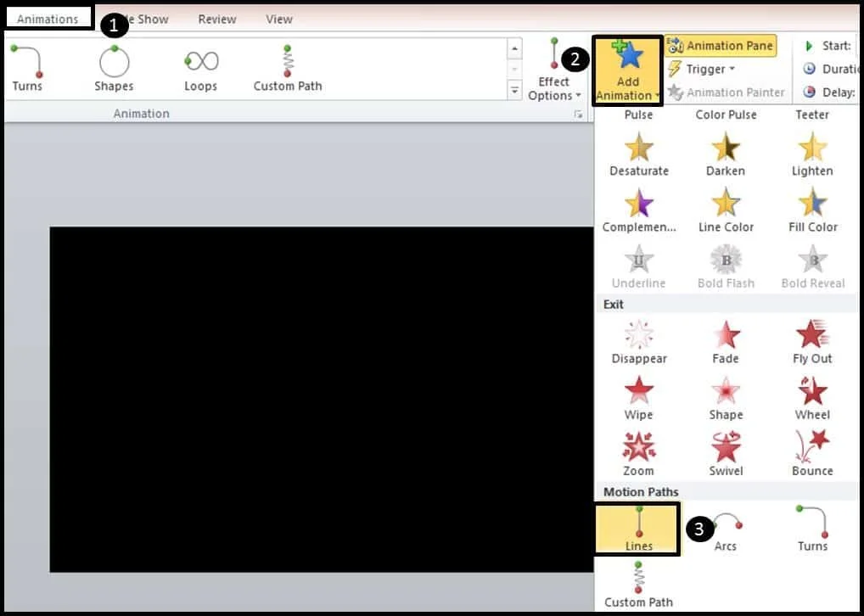Choose the Bold Reveal emphasis effect
Screen dimensions: 864x616
pyautogui.click(x=813, y=268)
